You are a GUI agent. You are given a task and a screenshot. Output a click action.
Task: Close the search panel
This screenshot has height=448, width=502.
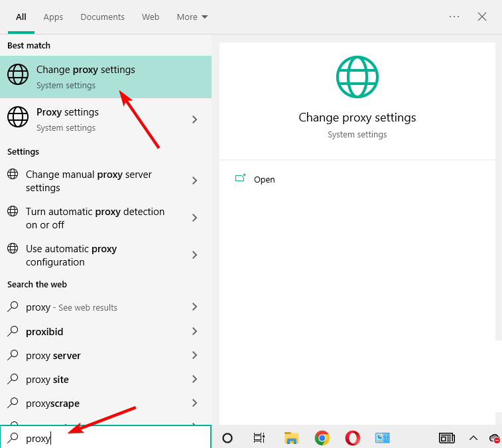pyautogui.click(x=482, y=17)
